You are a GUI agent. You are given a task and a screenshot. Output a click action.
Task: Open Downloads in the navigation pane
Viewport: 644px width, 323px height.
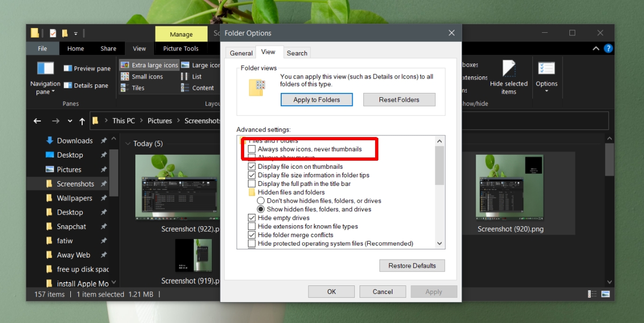point(75,141)
